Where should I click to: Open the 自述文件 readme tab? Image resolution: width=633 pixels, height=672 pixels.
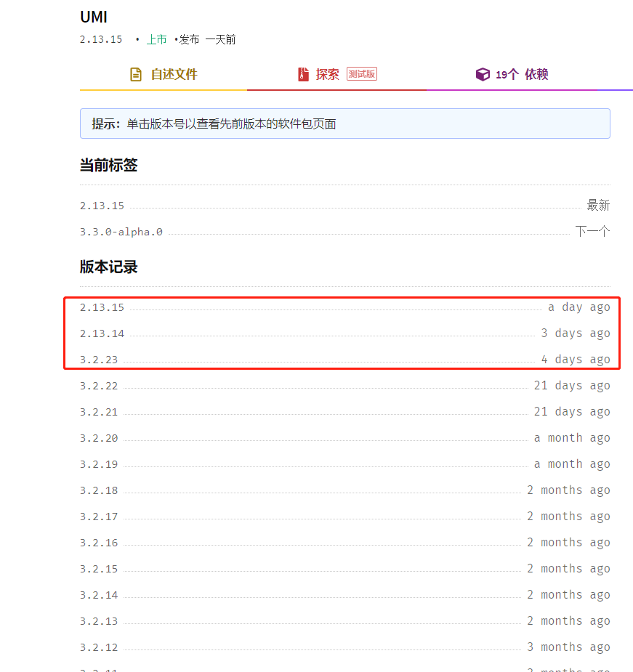click(164, 75)
